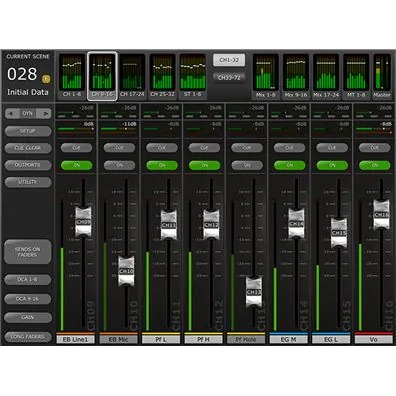Show the Master meter section

coord(382,76)
